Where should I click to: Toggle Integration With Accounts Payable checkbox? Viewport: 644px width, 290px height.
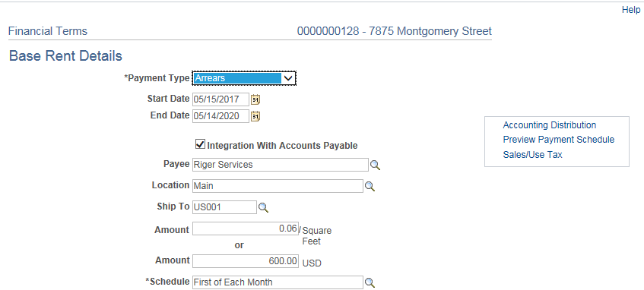point(200,144)
